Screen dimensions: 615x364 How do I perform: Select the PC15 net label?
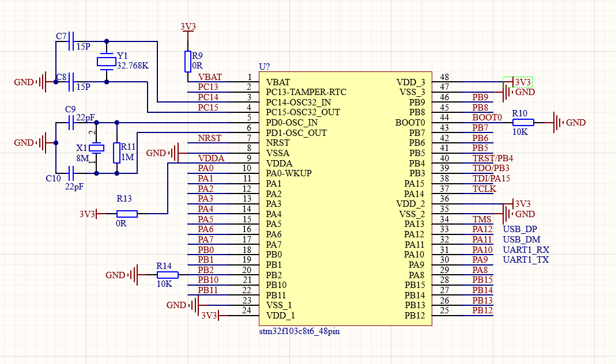[208, 107]
